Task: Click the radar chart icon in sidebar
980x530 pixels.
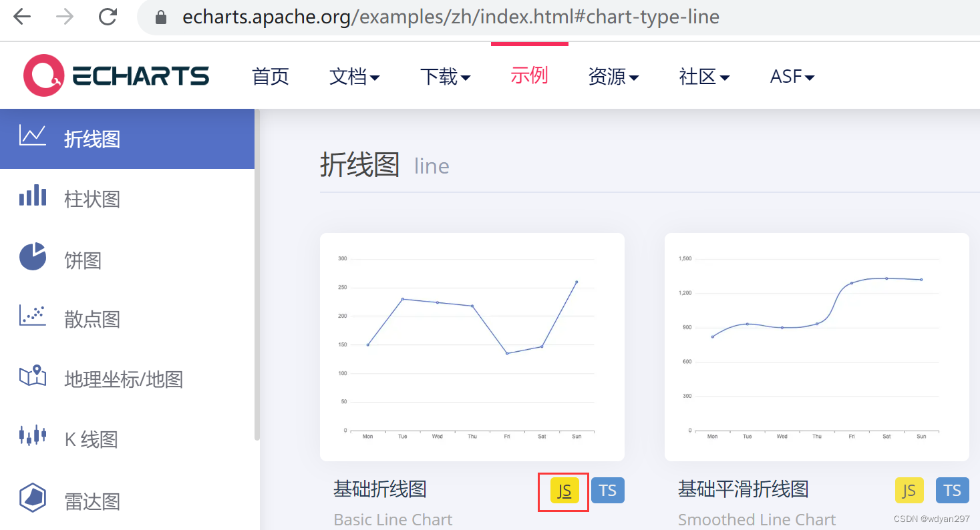Action: [33, 497]
